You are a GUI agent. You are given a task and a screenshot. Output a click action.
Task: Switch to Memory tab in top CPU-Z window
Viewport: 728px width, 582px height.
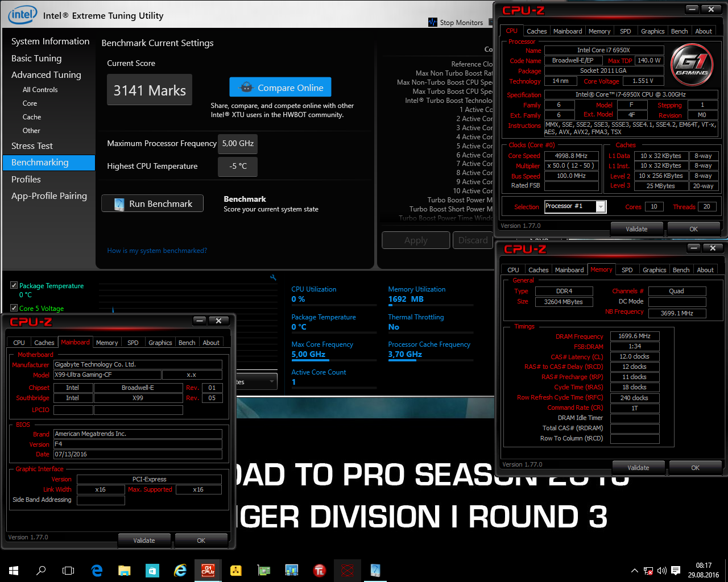pos(599,31)
